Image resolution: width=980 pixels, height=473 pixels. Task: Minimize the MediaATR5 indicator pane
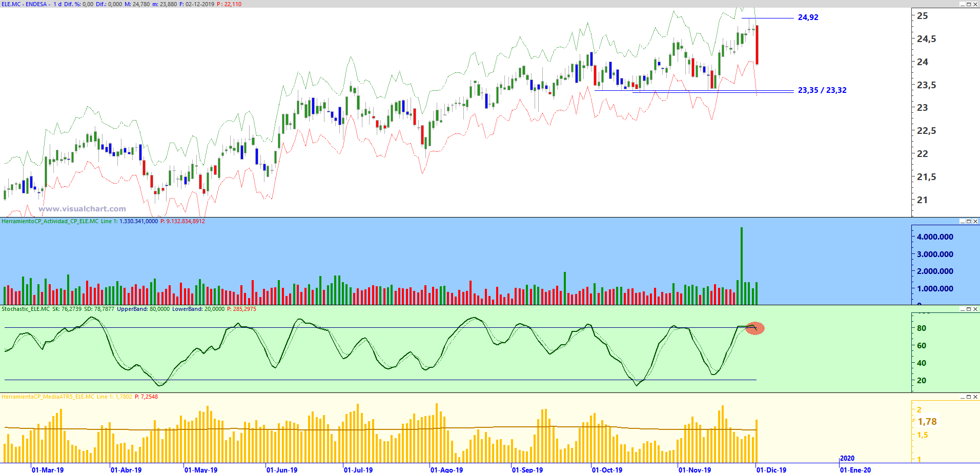click(x=962, y=397)
